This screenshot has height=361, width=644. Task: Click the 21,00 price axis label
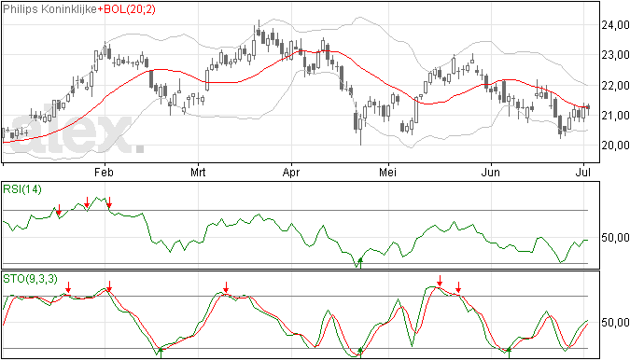pyautogui.click(x=615, y=116)
